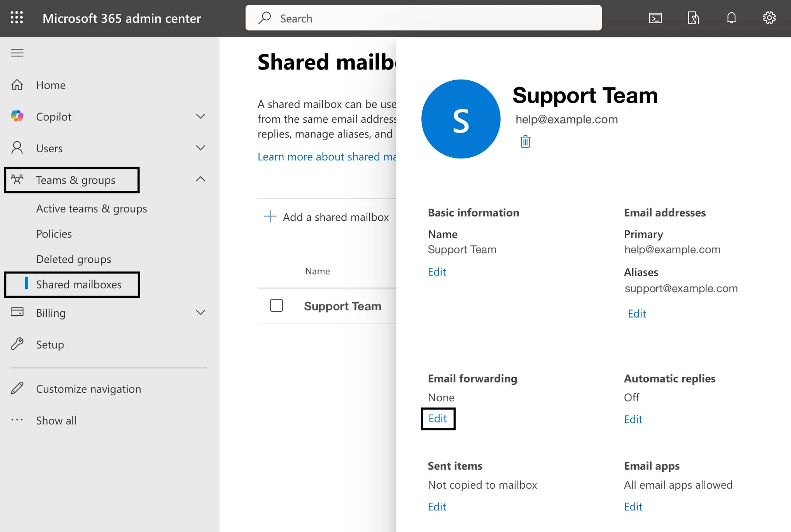Expand the Users navigation chevron
This screenshot has height=532, width=791.
click(200, 148)
